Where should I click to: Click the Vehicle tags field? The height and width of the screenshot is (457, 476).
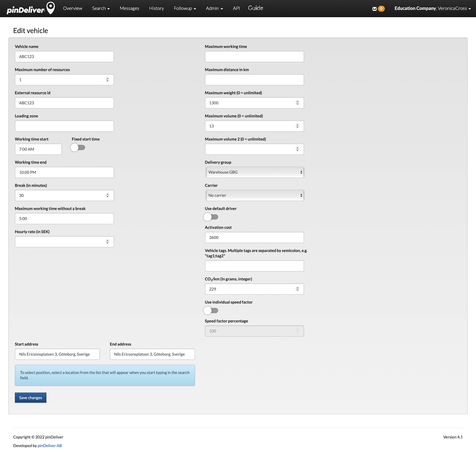[254, 266]
